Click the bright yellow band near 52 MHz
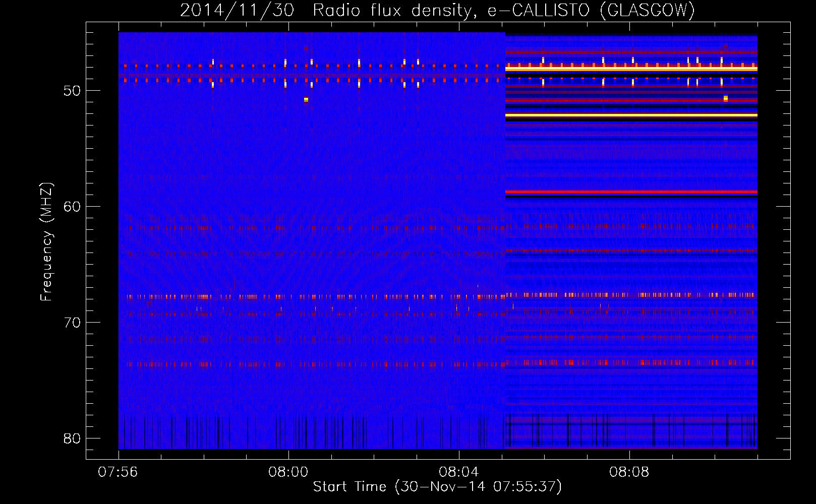Viewport: 816px width, 504px height. (x=631, y=115)
